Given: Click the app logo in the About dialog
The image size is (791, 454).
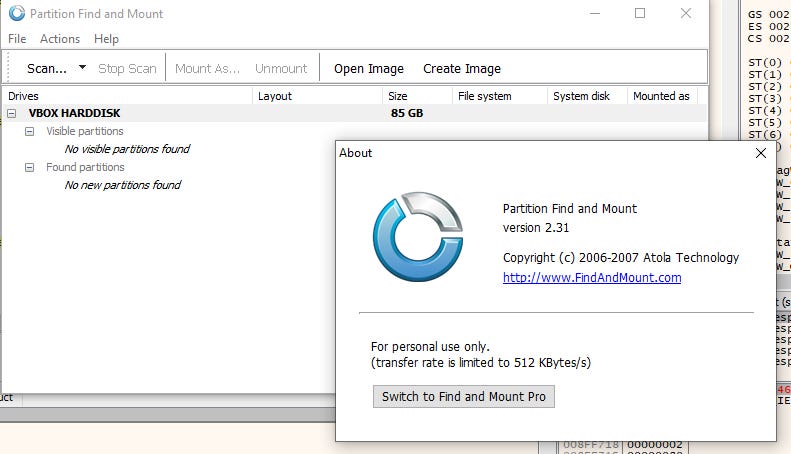Looking at the screenshot, I should point(418,236).
